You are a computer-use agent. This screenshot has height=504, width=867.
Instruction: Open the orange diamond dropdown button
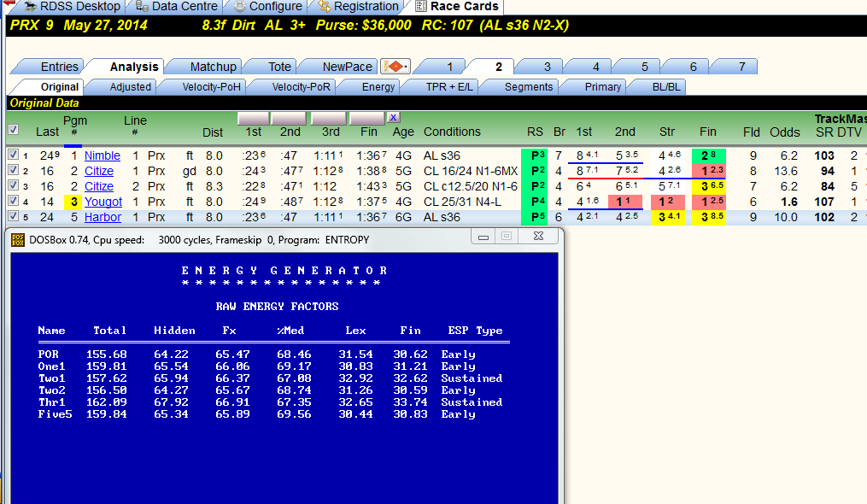[395, 67]
